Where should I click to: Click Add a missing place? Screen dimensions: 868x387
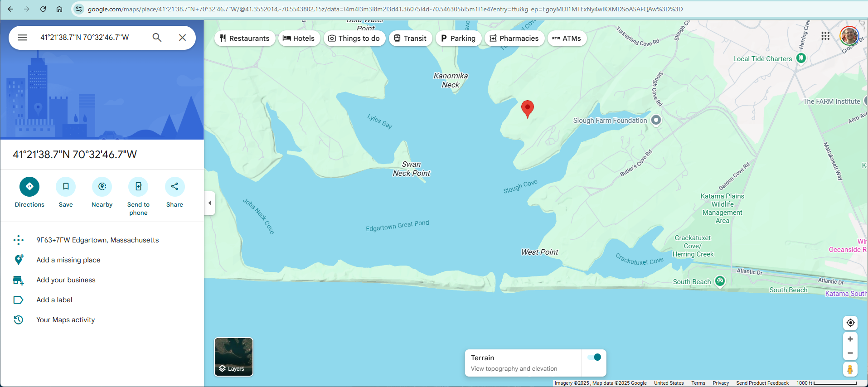[x=68, y=260]
